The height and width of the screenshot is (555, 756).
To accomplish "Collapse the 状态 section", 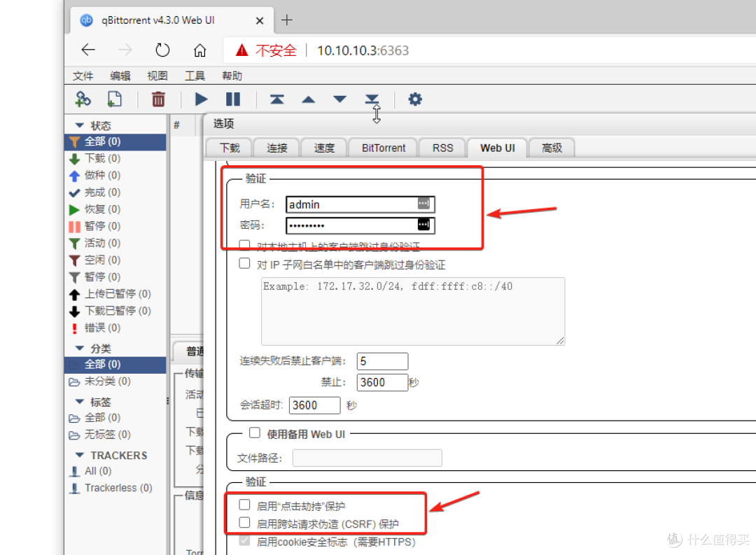I will point(80,125).
